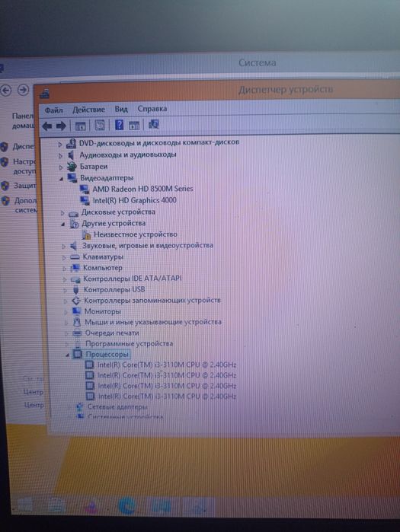The width and height of the screenshot is (400, 532).
Task: Click the Батареи battery icon
Action: [72, 167]
